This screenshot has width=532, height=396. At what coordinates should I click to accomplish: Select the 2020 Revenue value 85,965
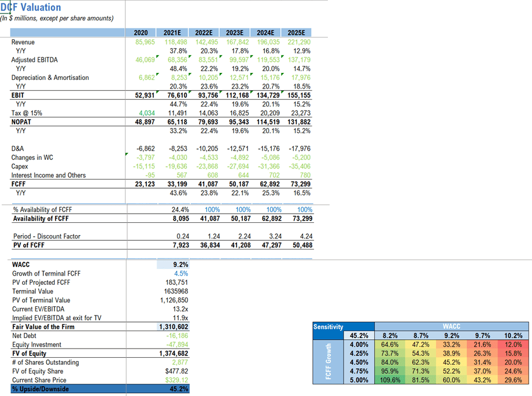pos(145,42)
